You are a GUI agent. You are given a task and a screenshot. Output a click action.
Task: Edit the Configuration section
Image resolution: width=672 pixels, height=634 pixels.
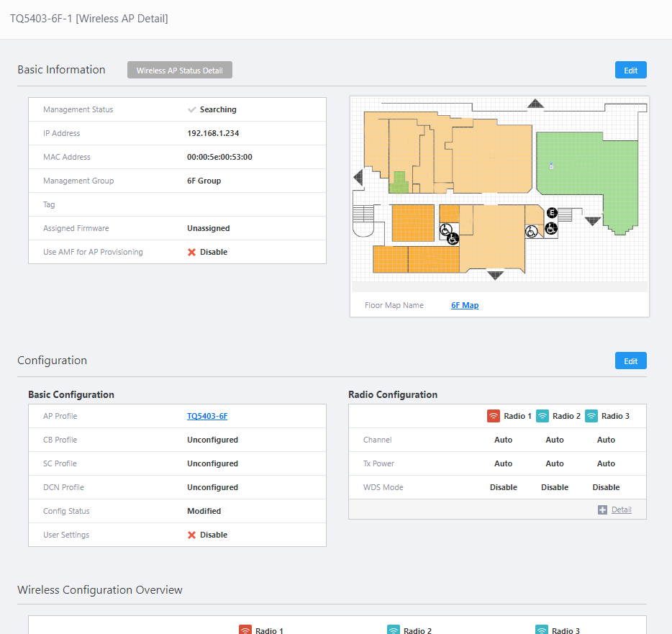click(630, 361)
